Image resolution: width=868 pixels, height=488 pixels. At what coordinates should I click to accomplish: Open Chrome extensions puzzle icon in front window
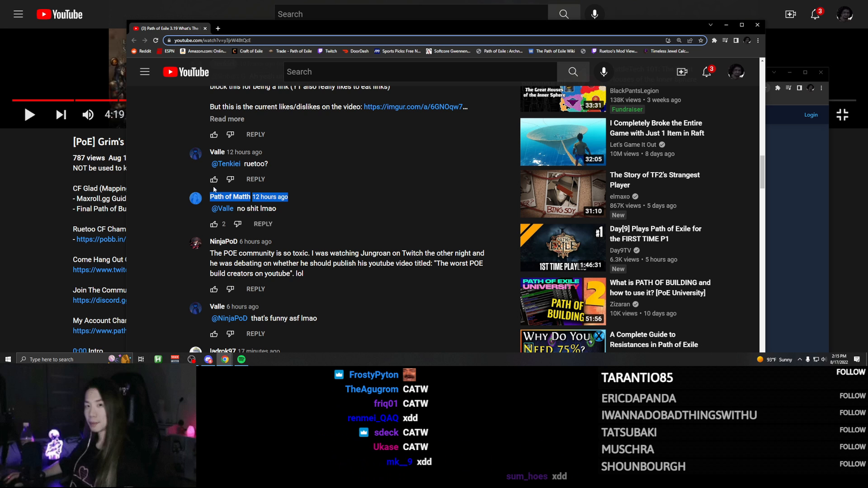click(x=714, y=40)
